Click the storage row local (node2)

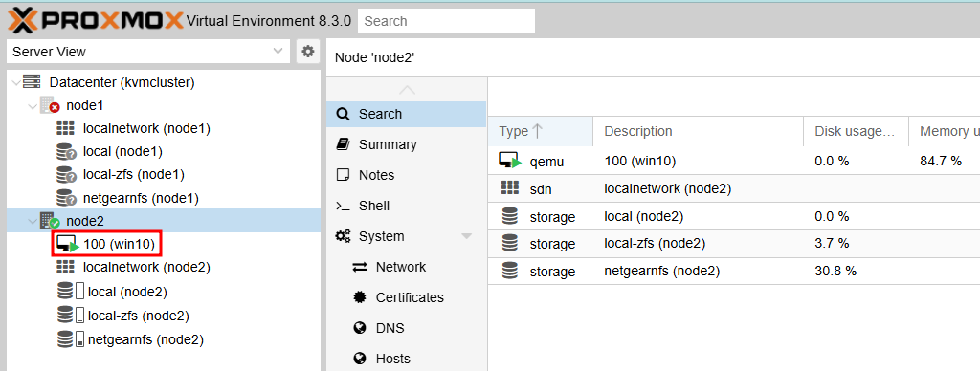[734, 216]
